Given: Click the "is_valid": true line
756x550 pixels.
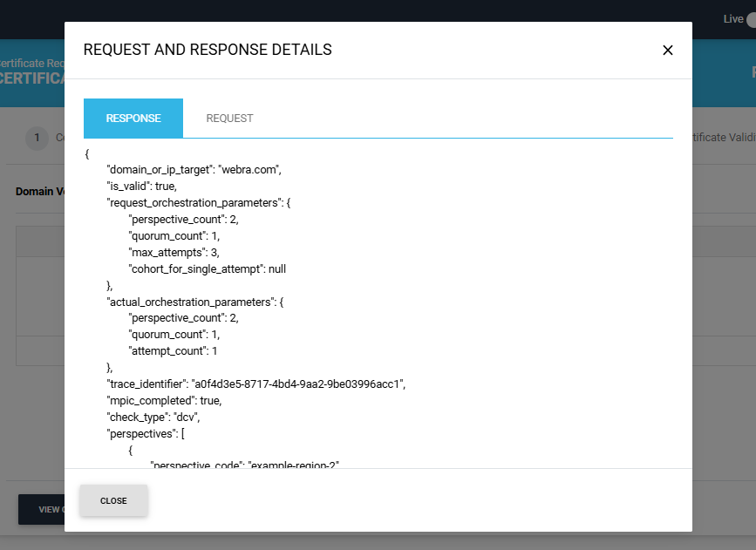Looking at the screenshot, I should pos(142,186).
